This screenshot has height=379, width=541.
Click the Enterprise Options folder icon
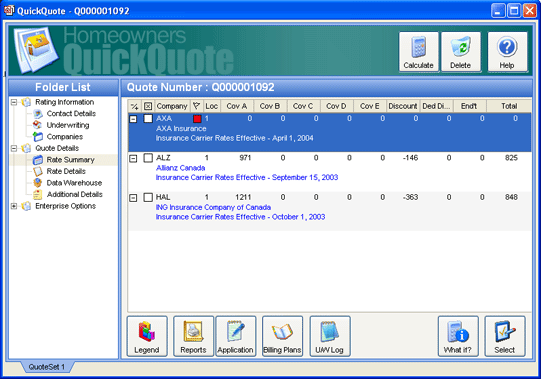(x=26, y=206)
